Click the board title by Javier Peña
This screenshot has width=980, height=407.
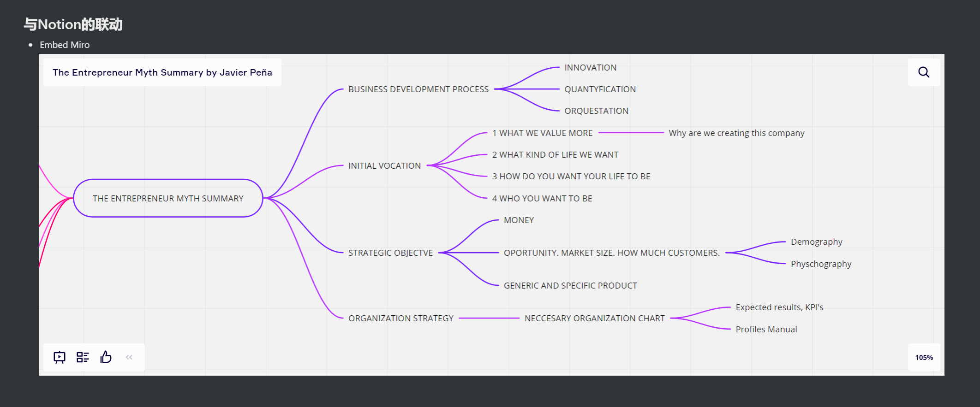click(162, 72)
